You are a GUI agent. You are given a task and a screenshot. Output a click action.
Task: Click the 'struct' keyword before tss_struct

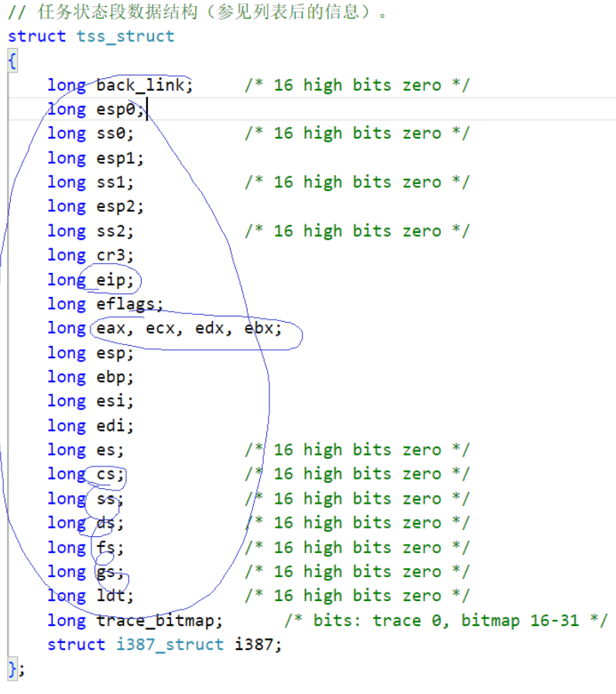coord(36,36)
